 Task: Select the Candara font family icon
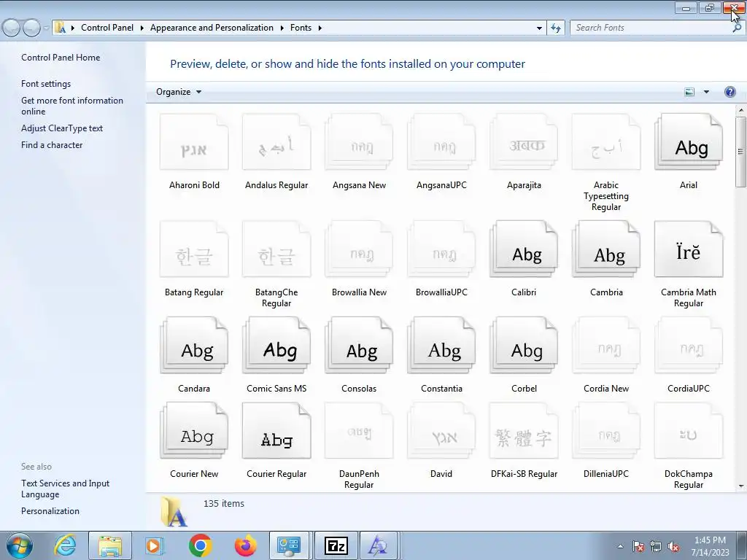click(x=194, y=345)
